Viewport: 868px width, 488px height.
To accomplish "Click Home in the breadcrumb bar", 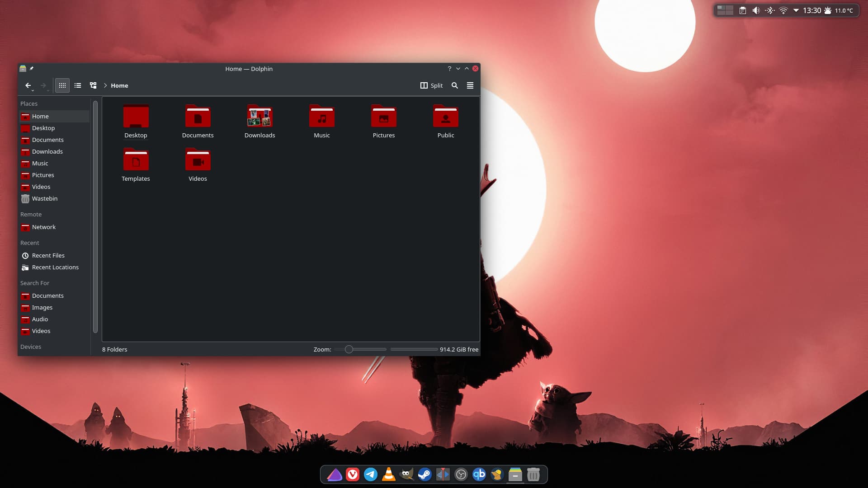I will (x=119, y=85).
